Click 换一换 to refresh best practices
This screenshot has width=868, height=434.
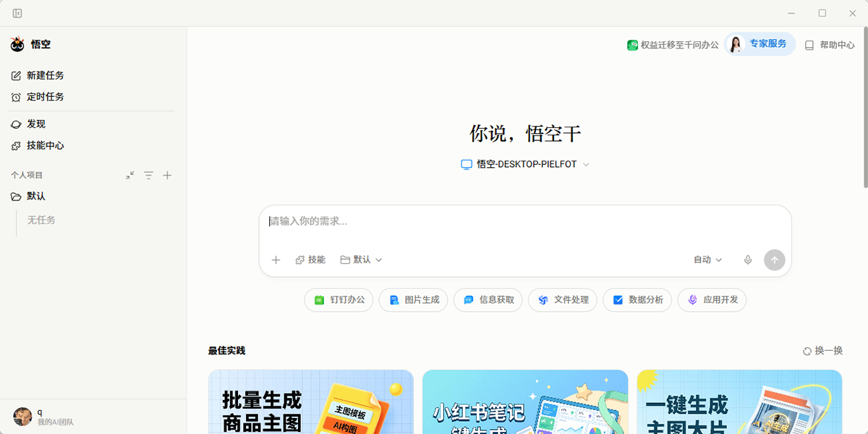(822, 351)
